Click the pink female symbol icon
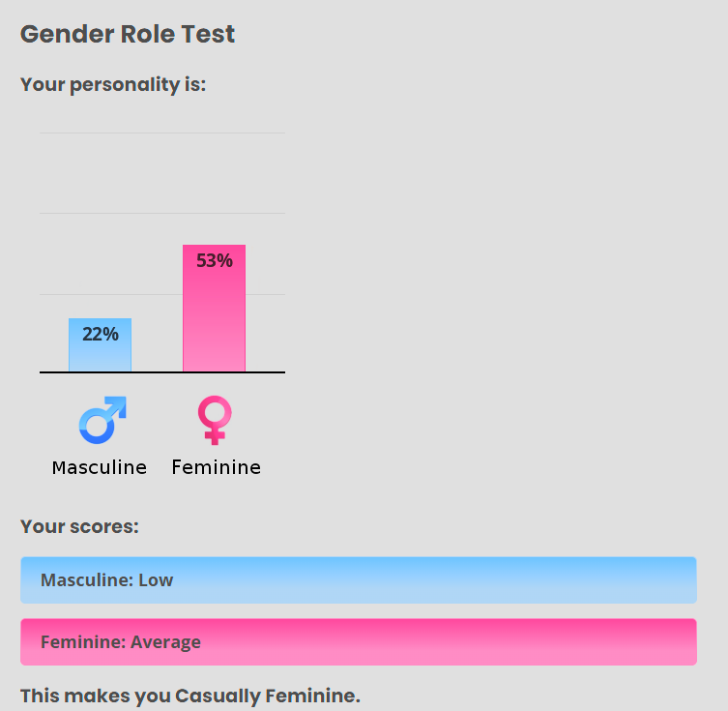The height and width of the screenshot is (711, 728). 215,420
